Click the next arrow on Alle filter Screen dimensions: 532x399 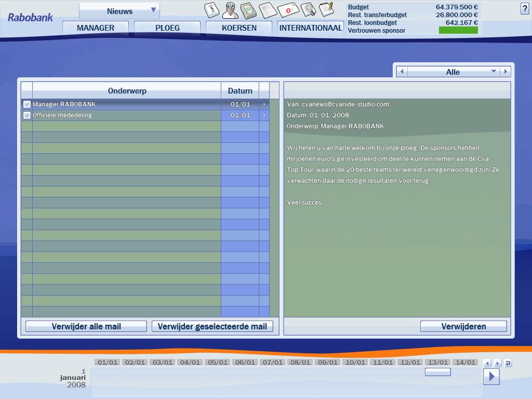[x=506, y=72]
